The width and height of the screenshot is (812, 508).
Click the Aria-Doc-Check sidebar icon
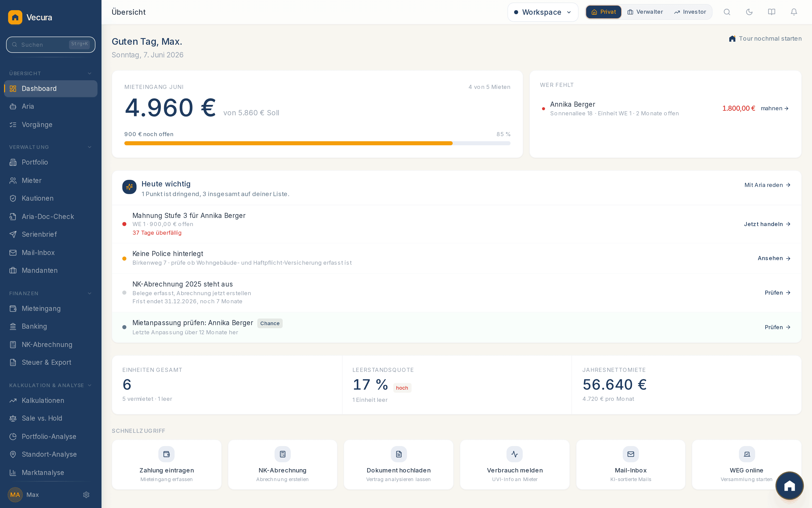13,217
